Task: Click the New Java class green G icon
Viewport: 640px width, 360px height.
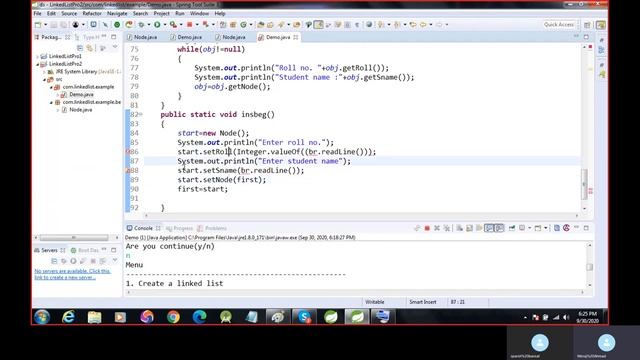Action: [x=244, y=25]
